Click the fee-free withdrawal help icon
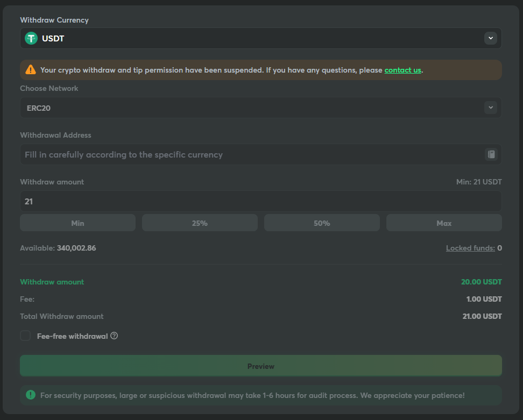 (x=114, y=336)
